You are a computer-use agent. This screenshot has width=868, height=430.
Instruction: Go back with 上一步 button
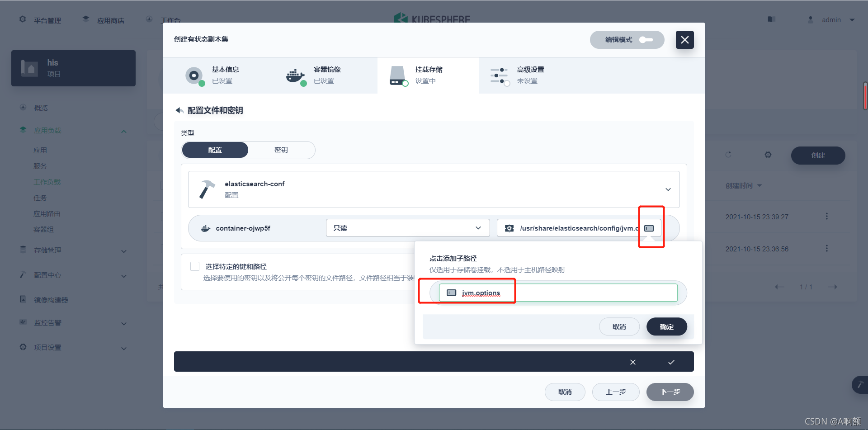coord(616,392)
